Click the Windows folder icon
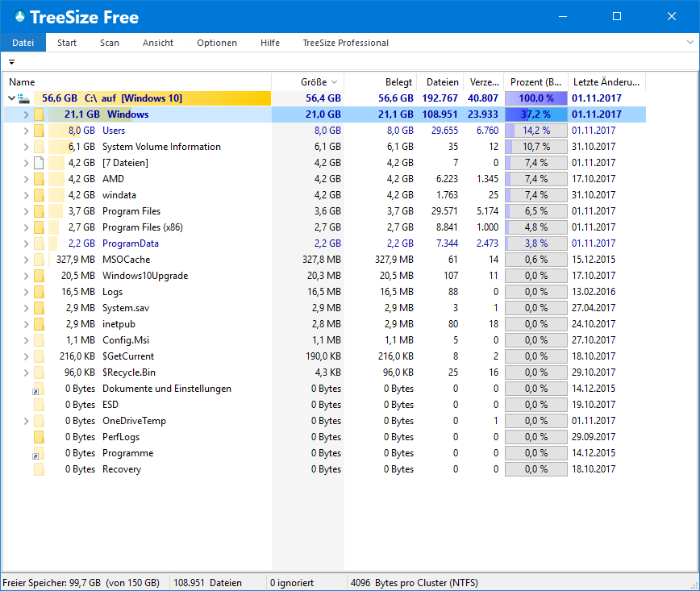This screenshot has width=700, height=591. [x=40, y=114]
